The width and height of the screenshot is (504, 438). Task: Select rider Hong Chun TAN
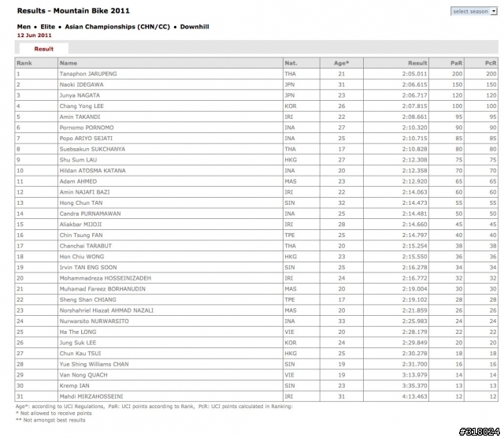click(x=81, y=203)
